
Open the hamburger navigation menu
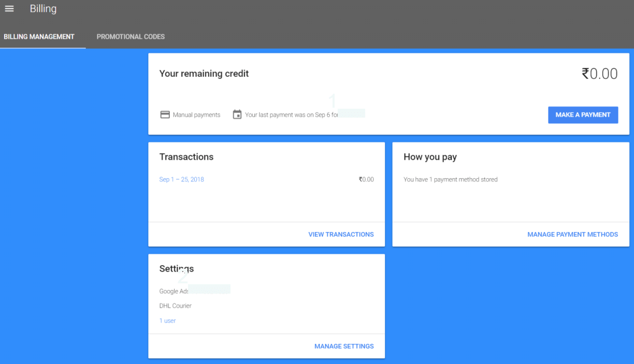9,9
